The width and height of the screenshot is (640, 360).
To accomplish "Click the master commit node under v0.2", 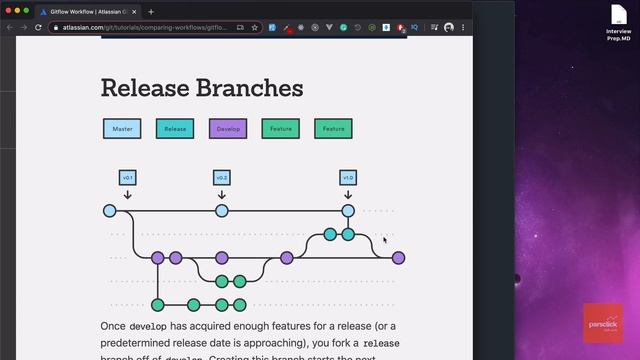I will (222, 211).
